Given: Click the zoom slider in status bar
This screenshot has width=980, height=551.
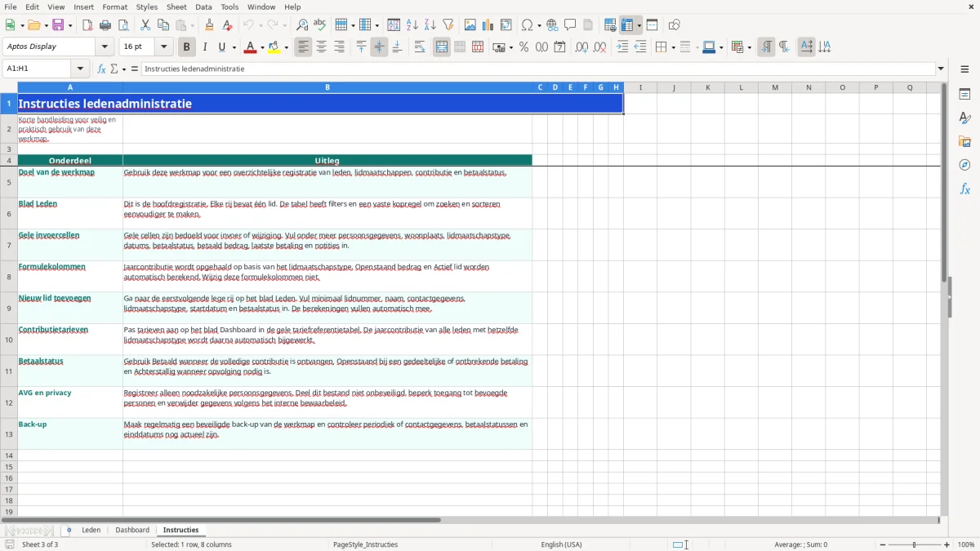Looking at the screenshot, I should click(915, 544).
